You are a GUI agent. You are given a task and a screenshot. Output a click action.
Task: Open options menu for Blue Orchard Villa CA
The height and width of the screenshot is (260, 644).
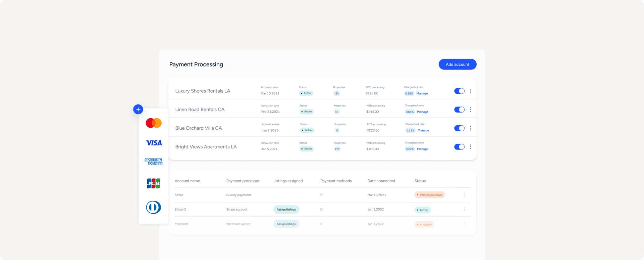(x=470, y=128)
